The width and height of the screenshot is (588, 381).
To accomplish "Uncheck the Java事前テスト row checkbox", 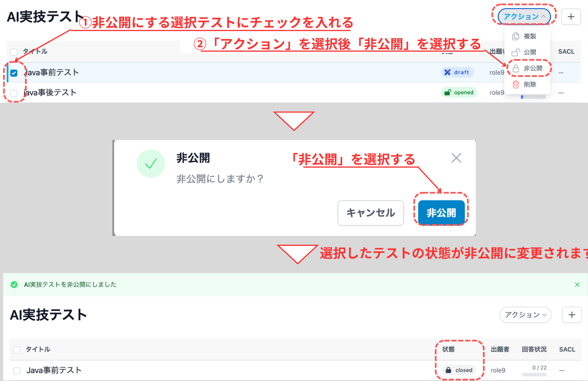I will (13, 73).
